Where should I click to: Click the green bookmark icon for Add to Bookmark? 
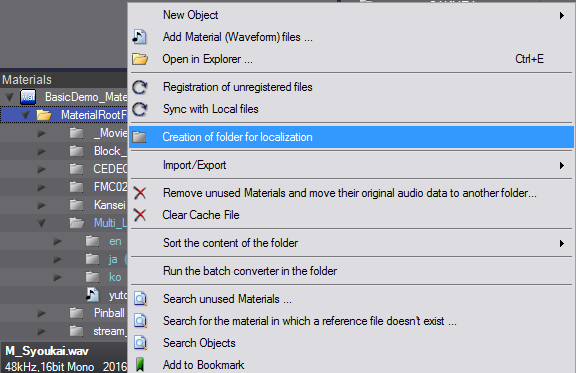pos(140,365)
